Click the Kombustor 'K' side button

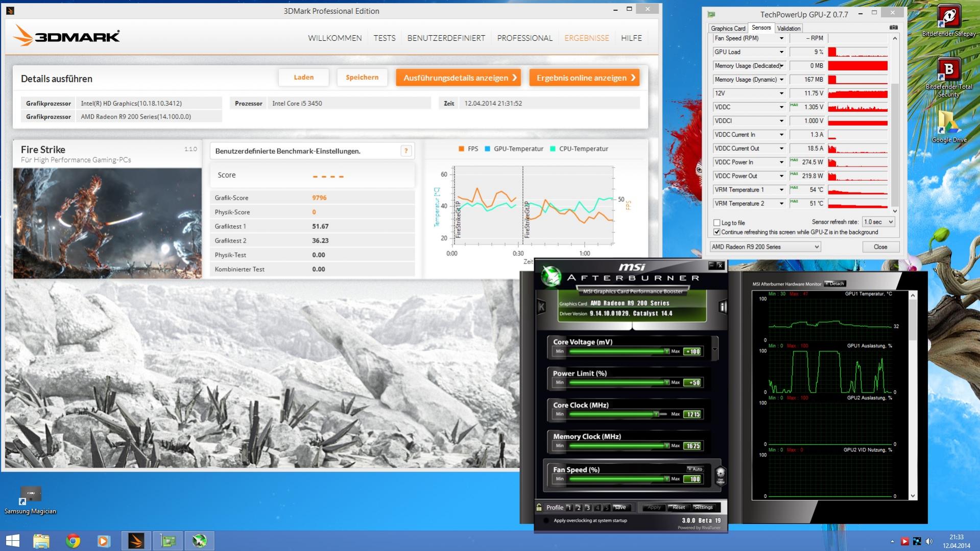(x=541, y=306)
